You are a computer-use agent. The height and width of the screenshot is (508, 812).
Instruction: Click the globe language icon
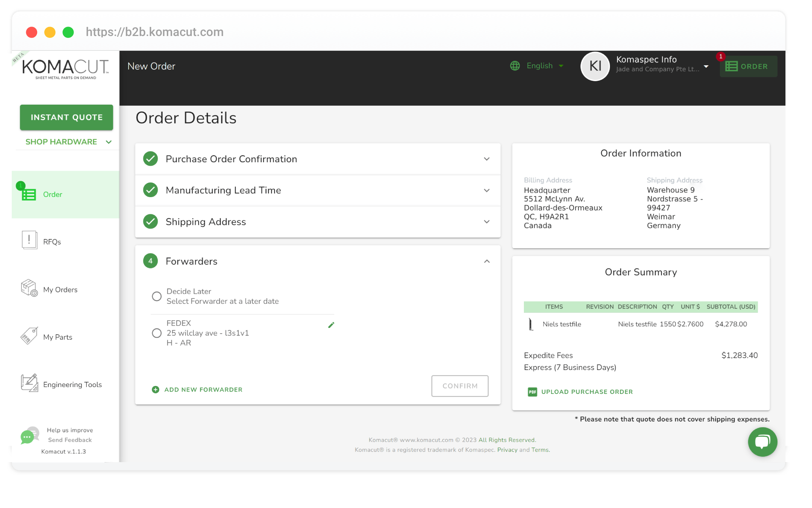[515, 66]
